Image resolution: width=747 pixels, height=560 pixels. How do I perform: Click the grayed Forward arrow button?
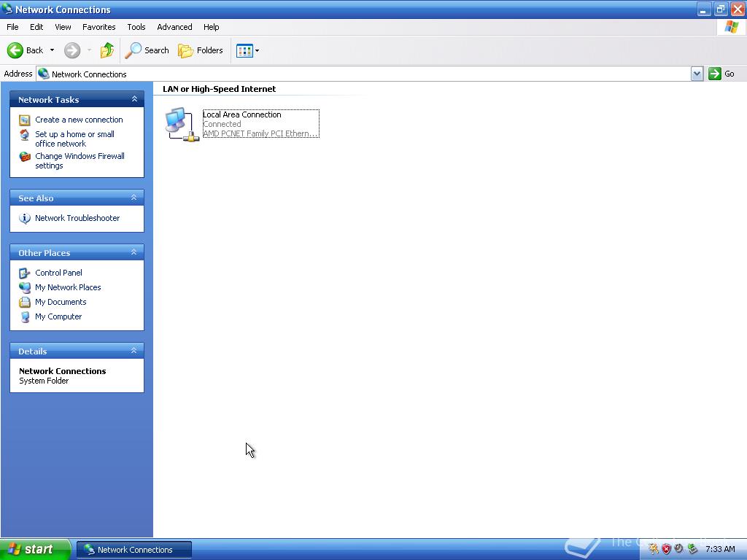pos(72,50)
